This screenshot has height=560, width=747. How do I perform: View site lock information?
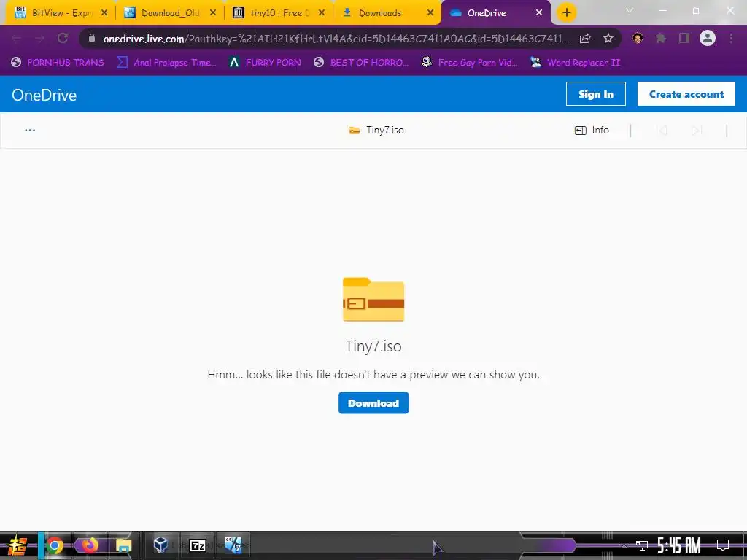[x=92, y=38]
